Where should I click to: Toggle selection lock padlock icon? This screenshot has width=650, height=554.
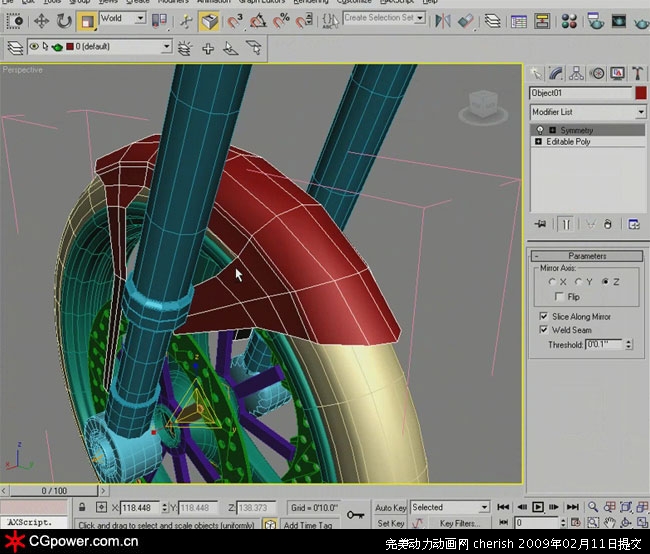click(x=82, y=507)
